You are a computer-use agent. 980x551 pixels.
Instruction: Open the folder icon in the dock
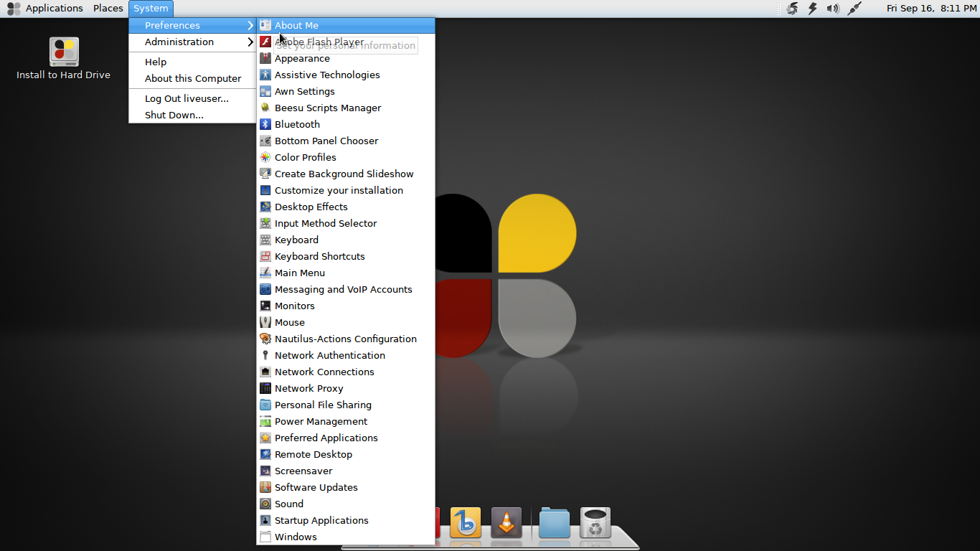coord(554,523)
